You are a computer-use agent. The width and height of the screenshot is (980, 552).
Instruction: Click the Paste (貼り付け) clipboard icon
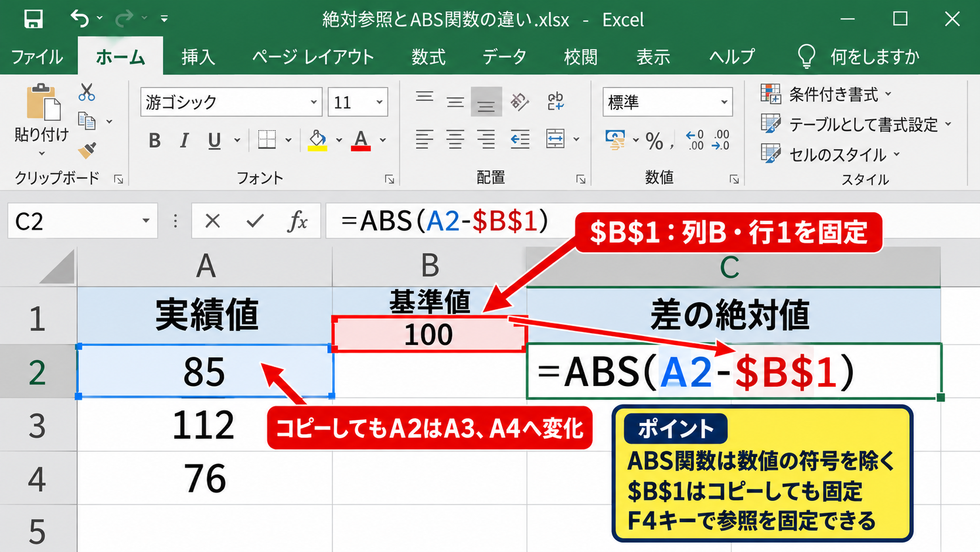click(43, 102)
